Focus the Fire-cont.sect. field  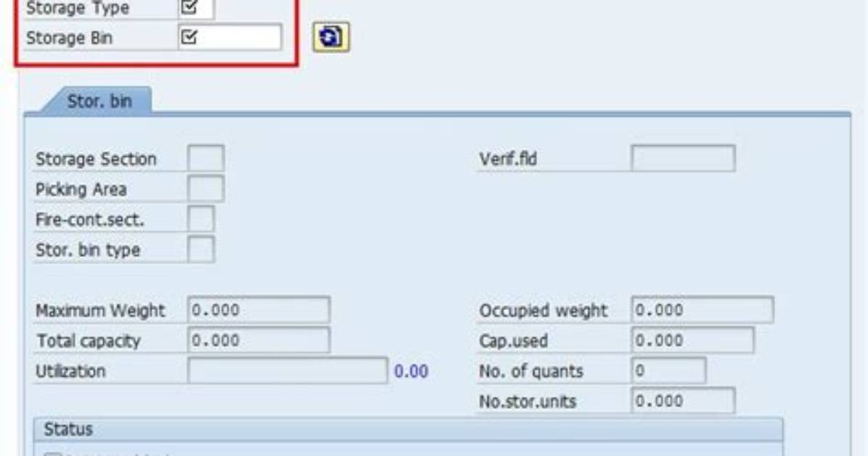(201, 219)
